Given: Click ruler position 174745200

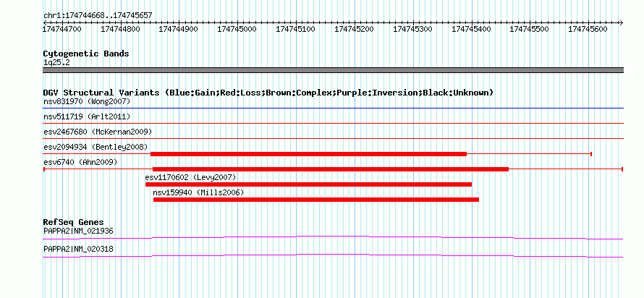Looking at the screenshot, I should [355, 29].
